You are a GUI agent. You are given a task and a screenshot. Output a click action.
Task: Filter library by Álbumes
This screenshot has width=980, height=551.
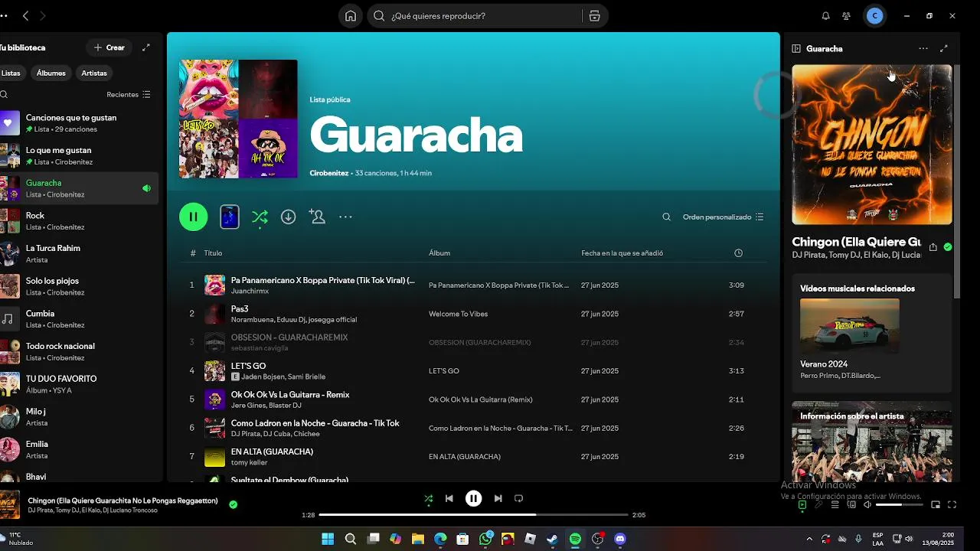[51, 73]
